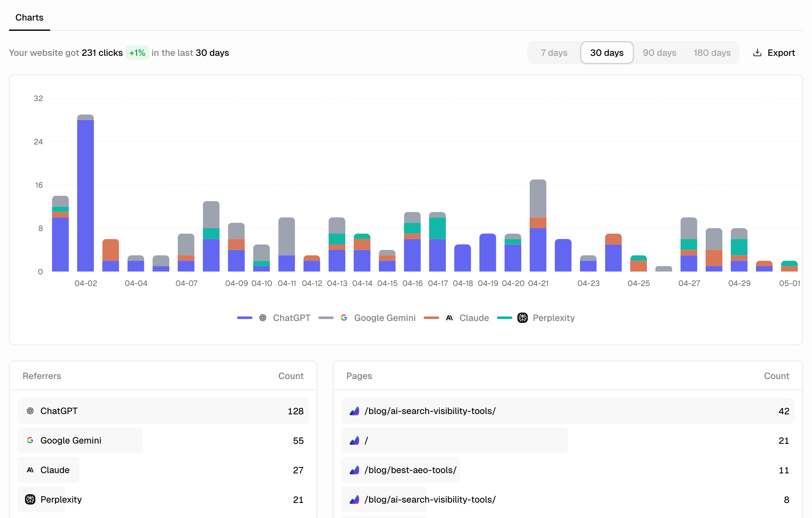The height and width of the screenshot is (518, 812).
Task: Click the Export button
Action: 774,53
